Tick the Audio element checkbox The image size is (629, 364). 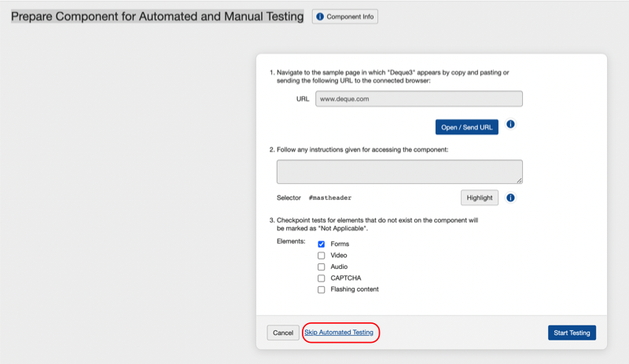(321, 267)
